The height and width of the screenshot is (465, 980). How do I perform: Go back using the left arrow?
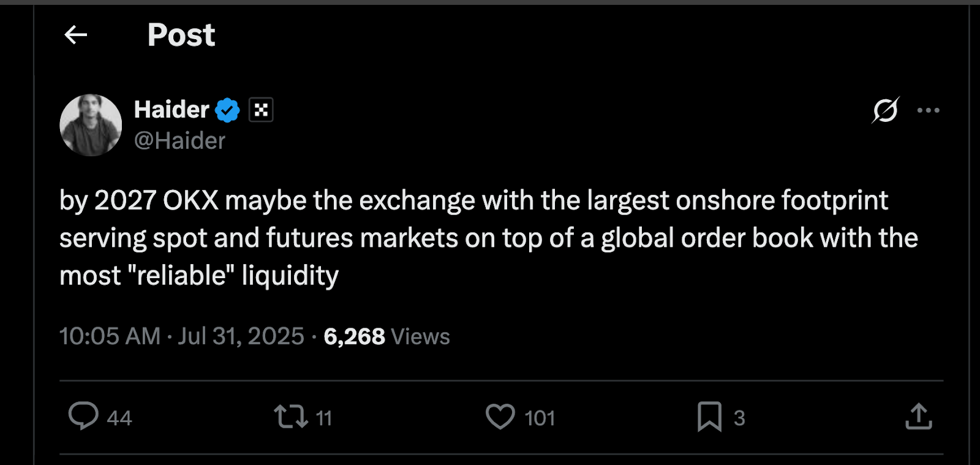point(76,35)
